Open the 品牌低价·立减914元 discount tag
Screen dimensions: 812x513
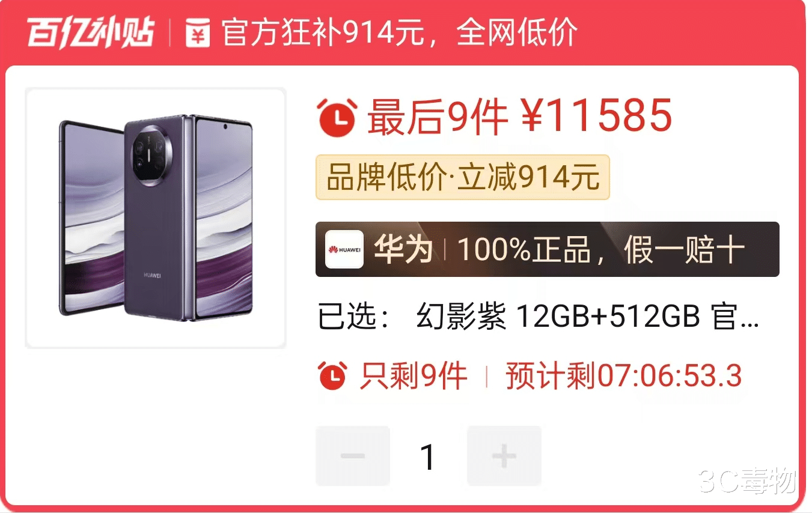click(463, 177)
